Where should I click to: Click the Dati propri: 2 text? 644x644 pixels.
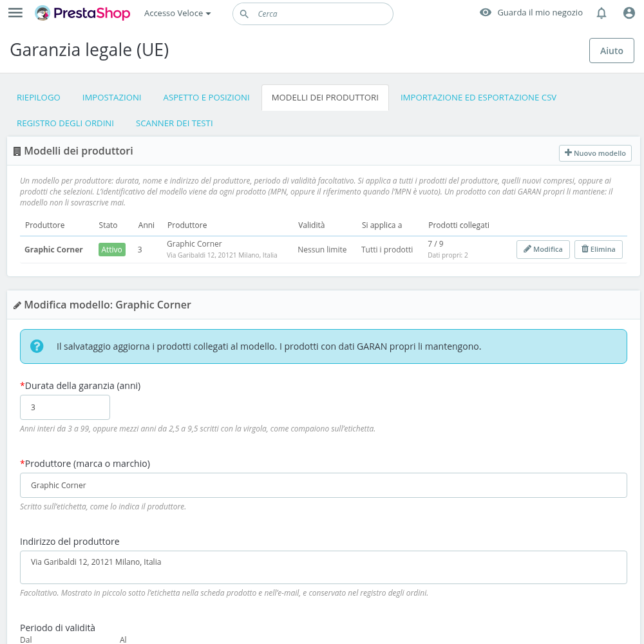448,255
